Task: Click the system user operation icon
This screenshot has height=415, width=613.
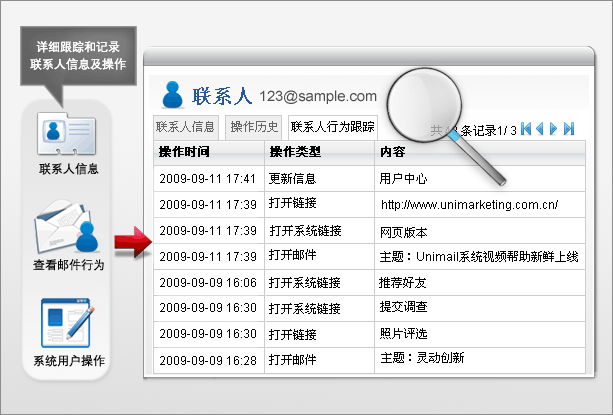Action: pos(68,323)
